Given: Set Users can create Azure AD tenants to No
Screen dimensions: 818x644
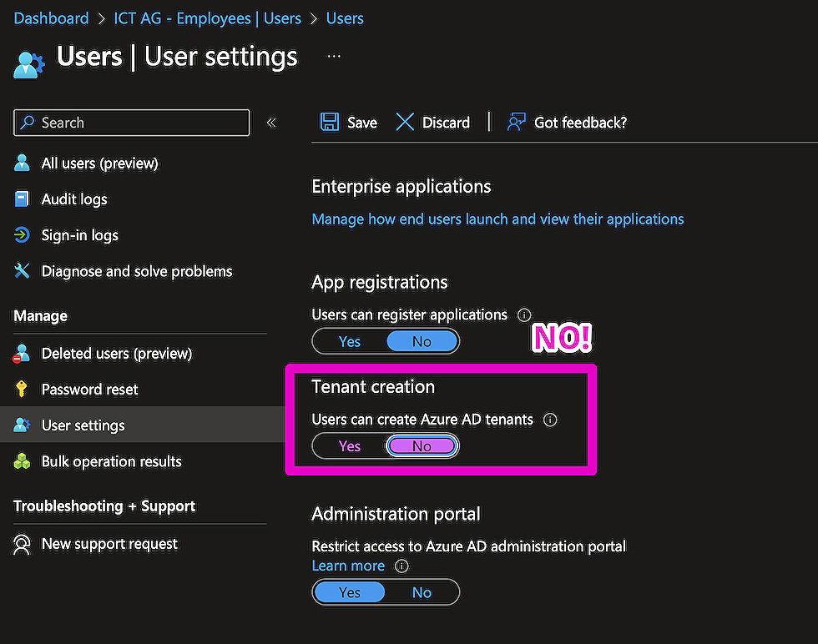Looking at the screenshot, I should pyautogui.click(x=422, y=446).
